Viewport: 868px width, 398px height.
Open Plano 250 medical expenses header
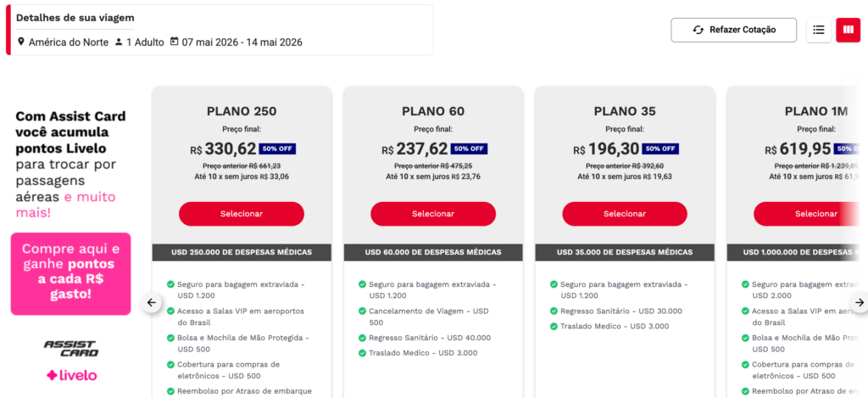coord(242,252)
